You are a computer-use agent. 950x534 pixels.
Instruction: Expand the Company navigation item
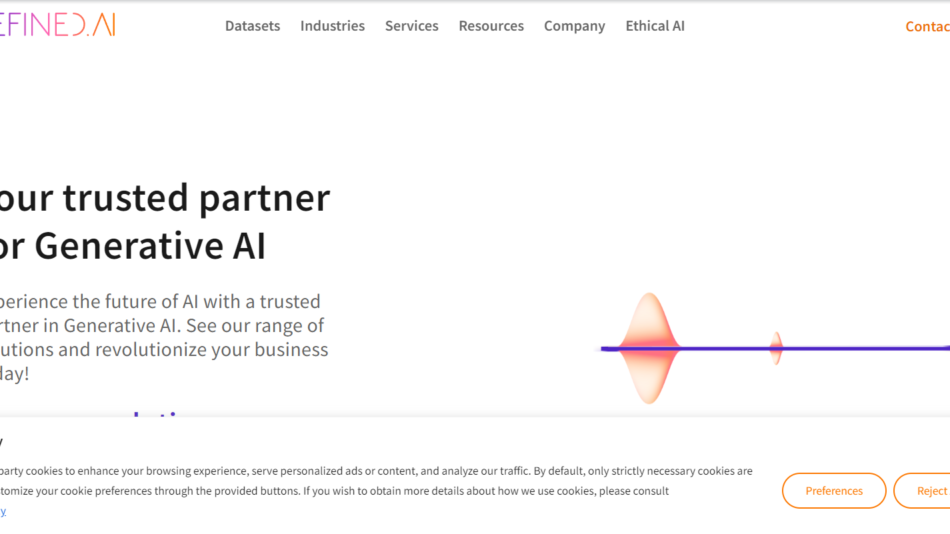click(574, 26)
